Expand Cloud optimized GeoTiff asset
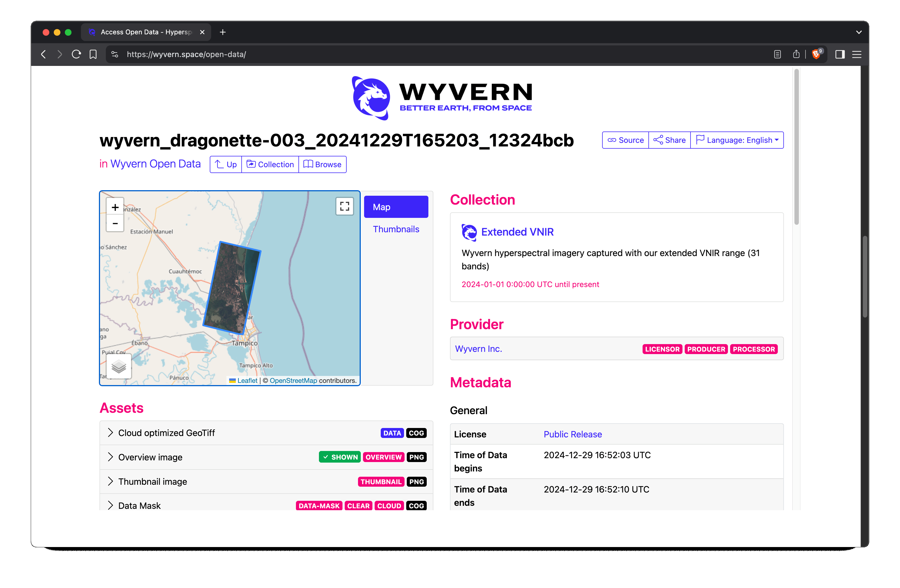The width and height of the screenshot is (900, 588). 110,433
